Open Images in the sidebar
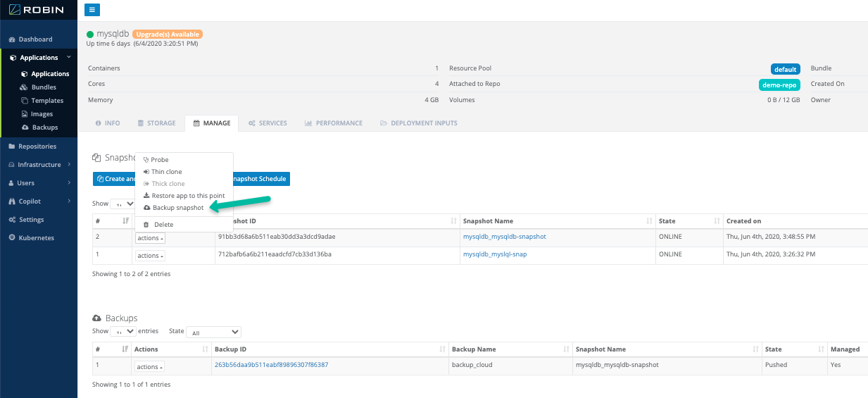This screenshot has height=398, width=868. click(42, 114)
